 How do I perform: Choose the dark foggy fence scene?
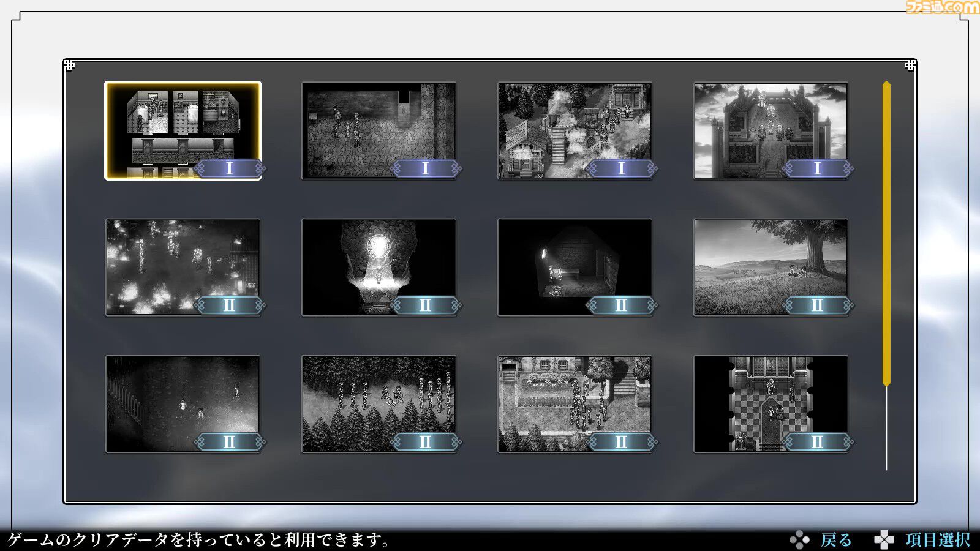183,404
